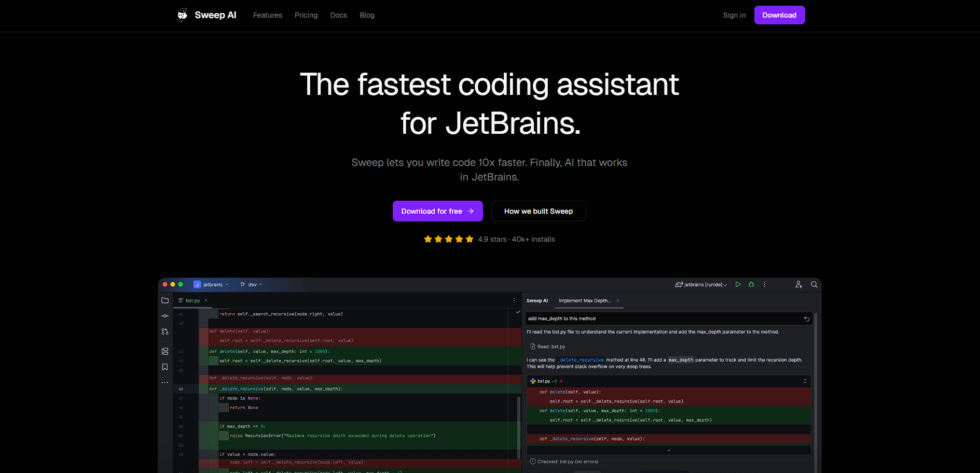The height and width of the screenshot is (473, 980).
Task: Expand the jetbrains project dropdown
Action: pyautogui.click(x=211, y=284)
